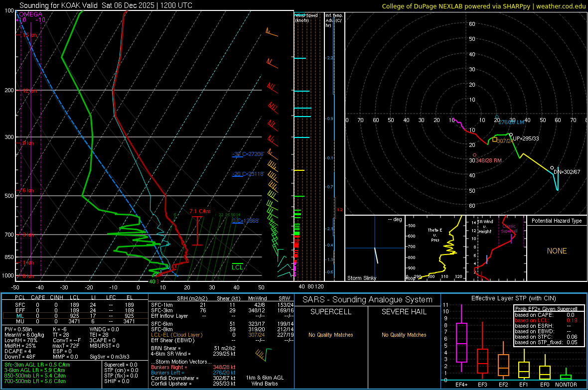Click the 'SHIP = 0.0' parameter
Screen dimensions: 588x390
click(117, 381)
